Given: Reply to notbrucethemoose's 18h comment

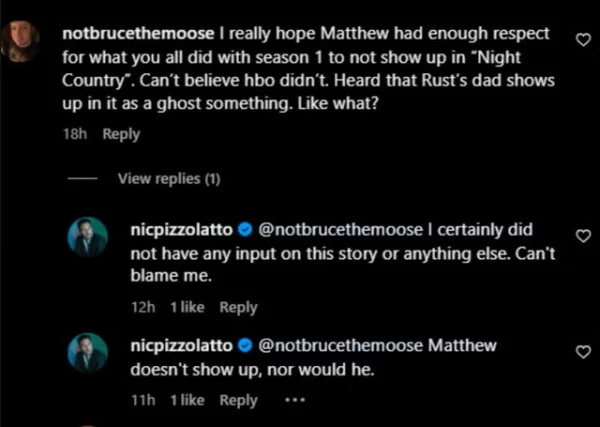Looking at the screenshot, I should (121, 134).
